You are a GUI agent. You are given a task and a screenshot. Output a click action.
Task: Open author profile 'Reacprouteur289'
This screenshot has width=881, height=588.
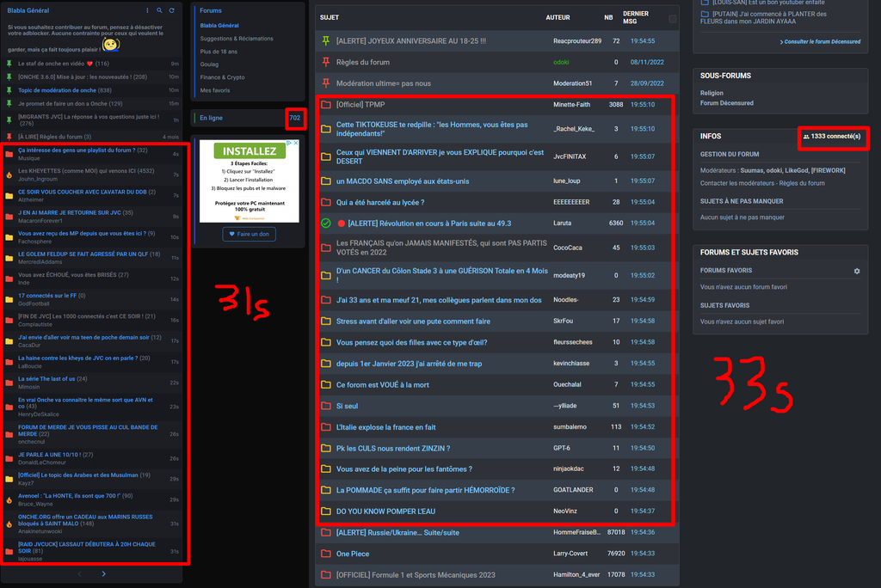[577, 41]
